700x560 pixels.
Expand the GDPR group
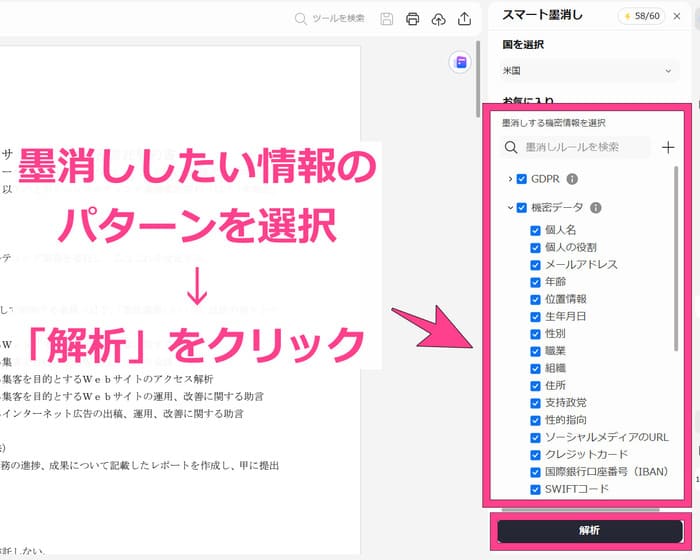click(x=510, y=179)
